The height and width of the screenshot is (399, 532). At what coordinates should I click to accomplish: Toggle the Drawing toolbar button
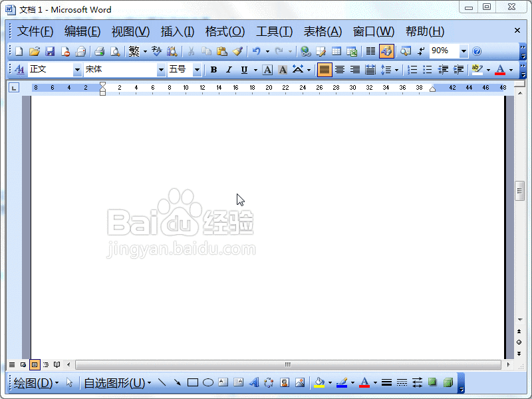386,51
